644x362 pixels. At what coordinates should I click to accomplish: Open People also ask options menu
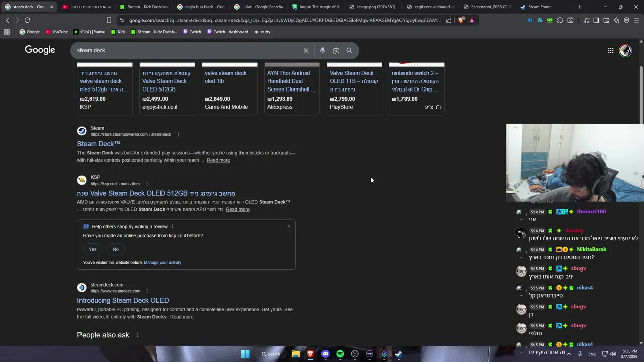coord(137,335)
